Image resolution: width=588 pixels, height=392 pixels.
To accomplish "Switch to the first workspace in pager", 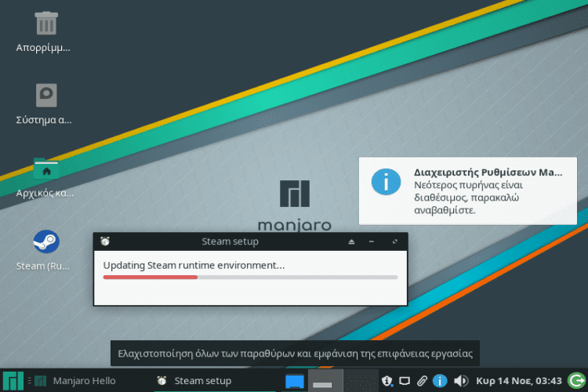I will pyautogui.click(x=325, y=381).
